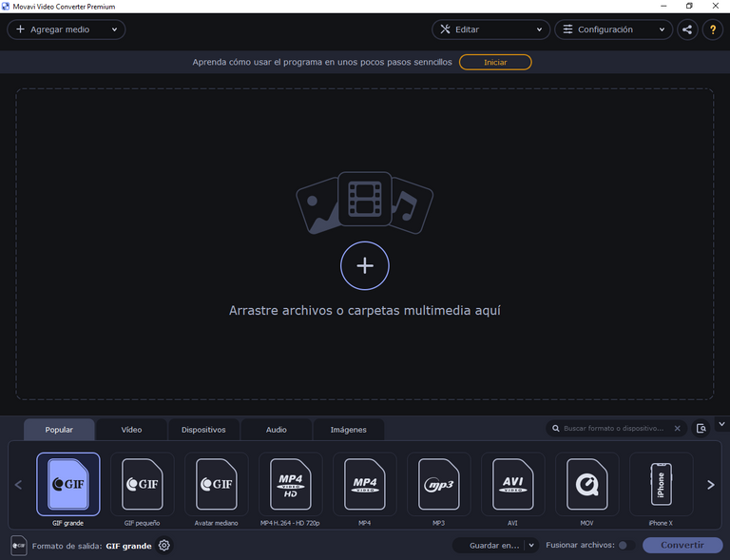
Task: Toggle the Fusionar archivos switch
Action: click(x=626, y=545)
